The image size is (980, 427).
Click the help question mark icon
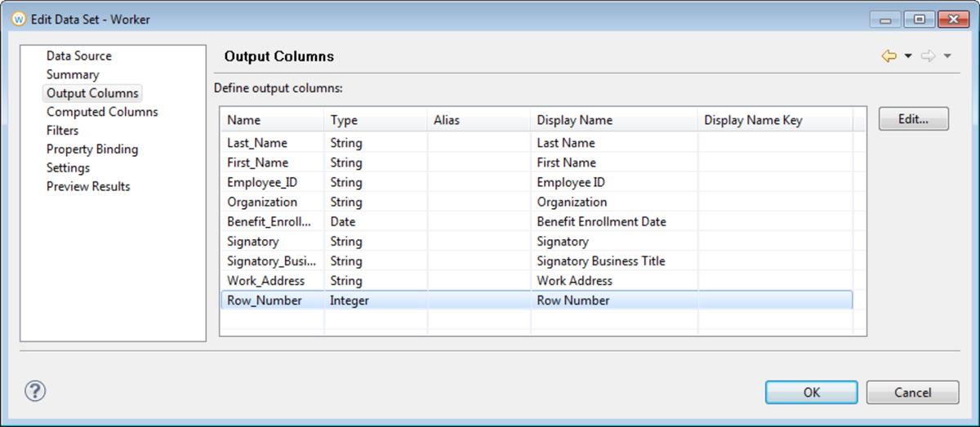point(35,391)
